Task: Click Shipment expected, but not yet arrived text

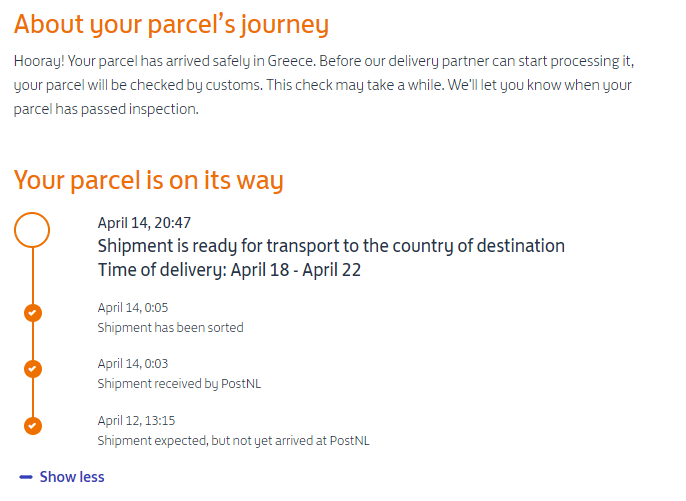Action: pos(234,441)
